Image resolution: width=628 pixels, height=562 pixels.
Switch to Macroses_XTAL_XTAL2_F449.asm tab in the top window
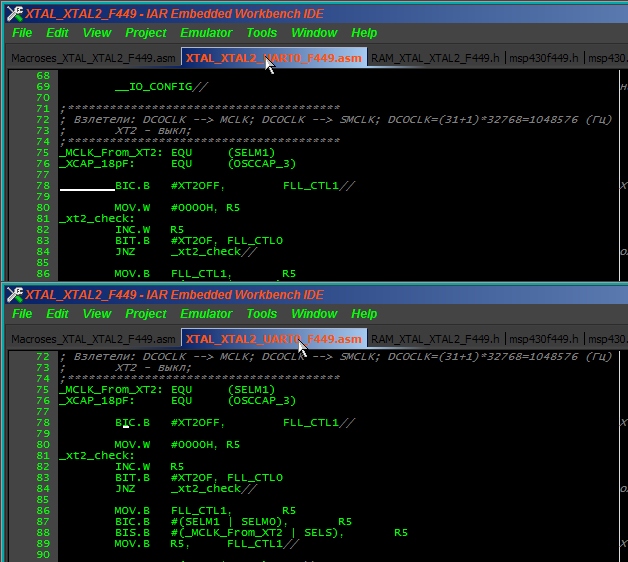click(x=93, y=58)
